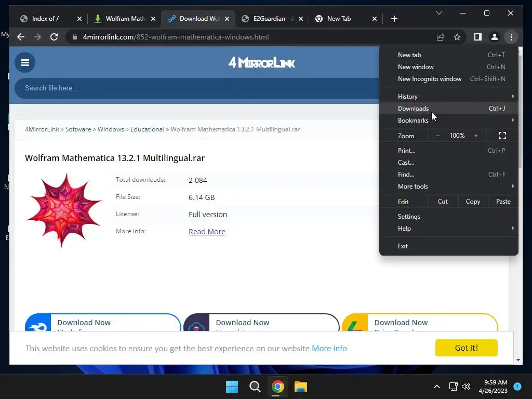Select New tab from Chrome menu
This screenshot has height=399, width=532.
tap(448, 55)
